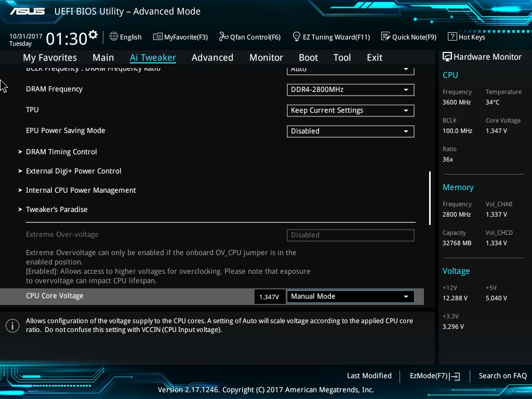
Task: Click the settings list vertical scrollbar
Action: [430, 198]
